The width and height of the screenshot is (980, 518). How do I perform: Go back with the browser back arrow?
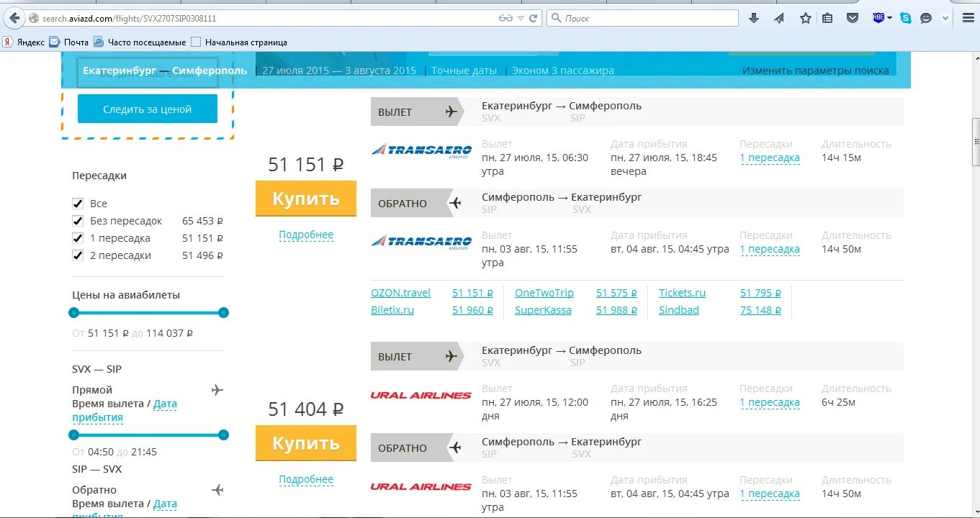14,18
